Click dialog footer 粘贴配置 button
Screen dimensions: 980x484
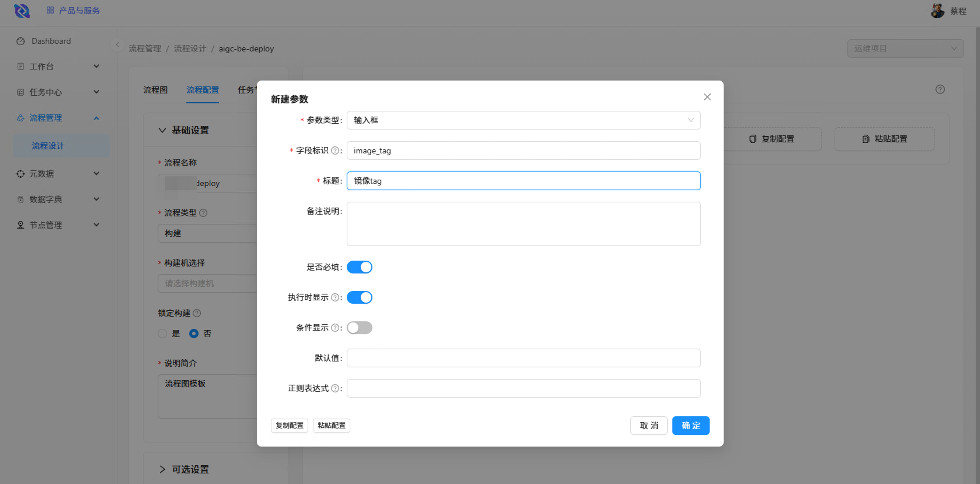tap(331, 425)
